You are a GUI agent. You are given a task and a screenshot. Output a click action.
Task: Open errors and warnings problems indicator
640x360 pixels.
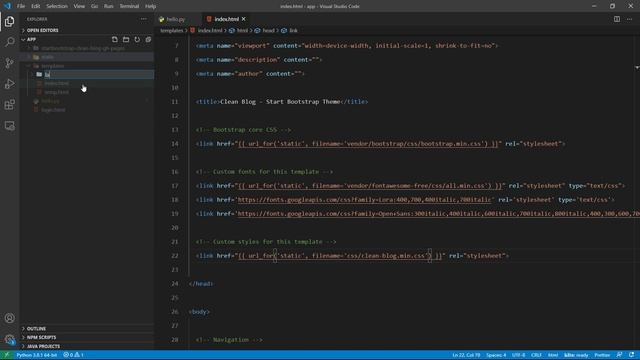[73, 355]
